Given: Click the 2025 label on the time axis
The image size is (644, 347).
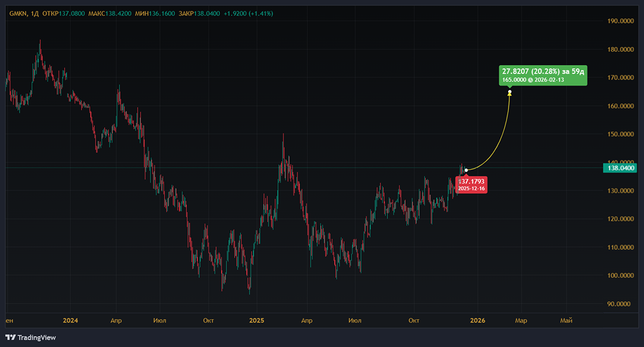Looking at the screenshot, I should coord(256,320).
